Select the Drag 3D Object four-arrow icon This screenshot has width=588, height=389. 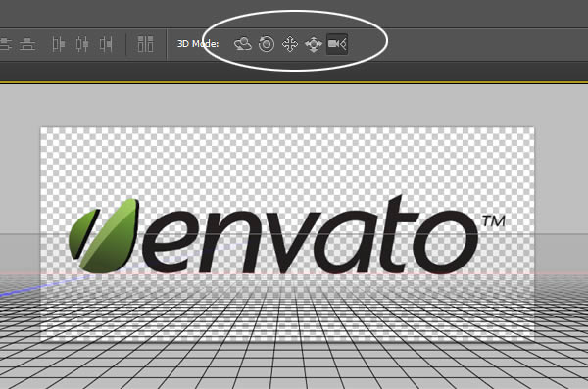point(290,44)
